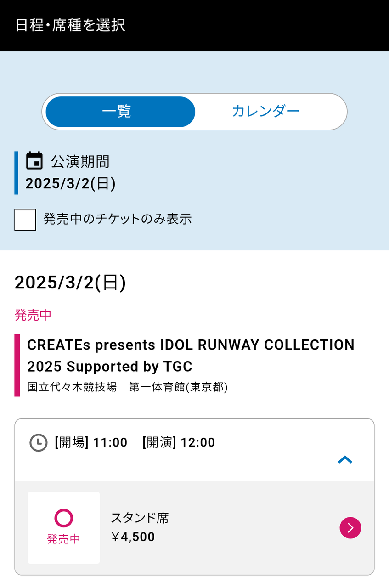Screen dimensions: 389x588
Task: Click the ¥4,500 price text
Action: pos(133,537)
